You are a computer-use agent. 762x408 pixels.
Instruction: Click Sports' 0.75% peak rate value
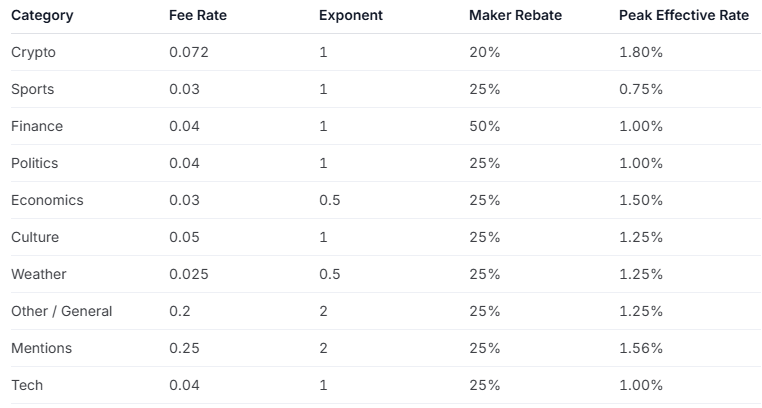coord(641,89)
